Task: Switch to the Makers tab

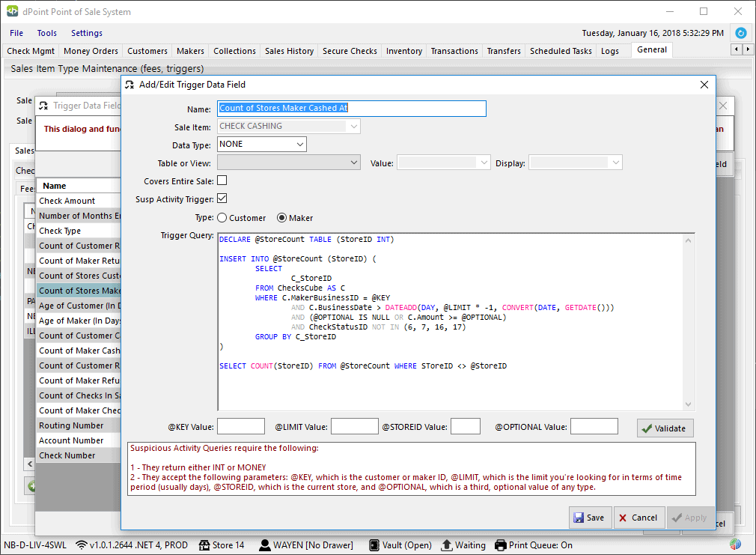Action: pyautogui.click(x=190, y=51)
